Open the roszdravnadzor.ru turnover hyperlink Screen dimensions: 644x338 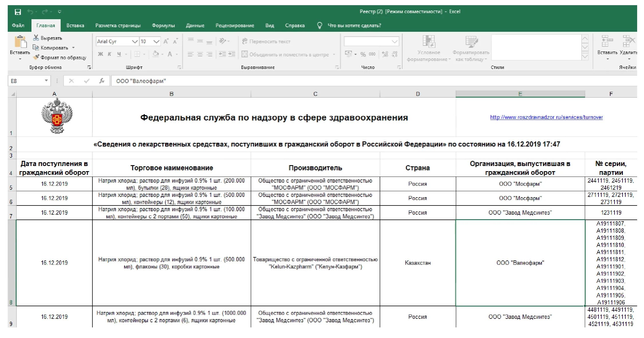pyautogui.click(x=546, y=117)
